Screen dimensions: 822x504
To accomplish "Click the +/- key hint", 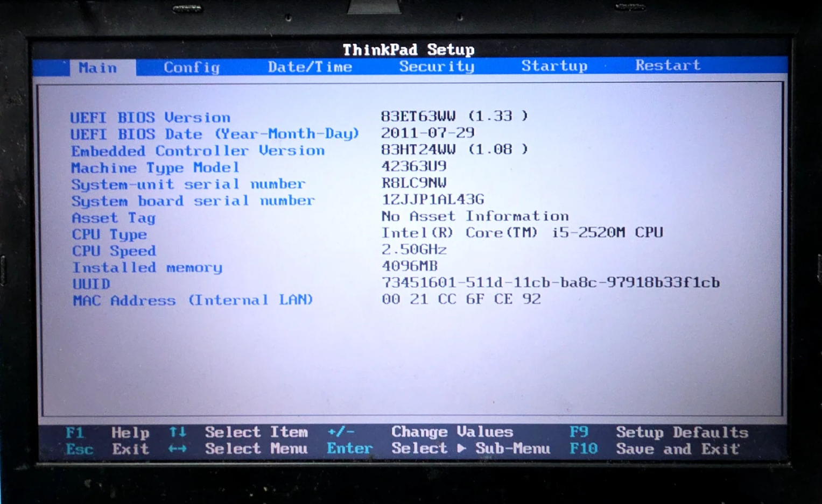I will [341, 431].
